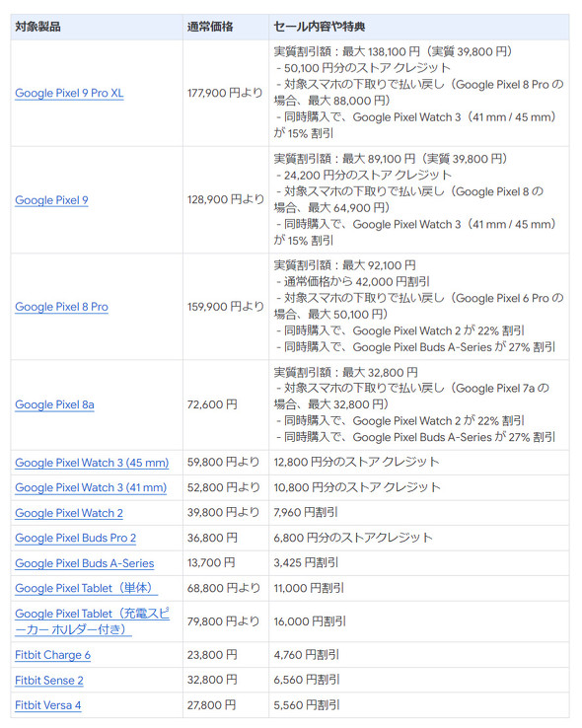The height and width of the screenshot is (728, 582).
Task: Open the Google Pixel Buds Pro 2 link
Action: coord(75,538)
